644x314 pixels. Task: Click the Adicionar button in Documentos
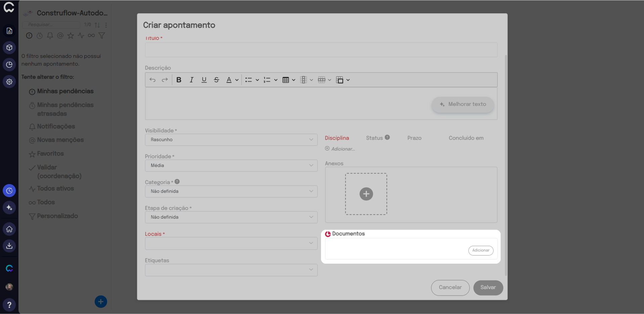pos(480,250)
